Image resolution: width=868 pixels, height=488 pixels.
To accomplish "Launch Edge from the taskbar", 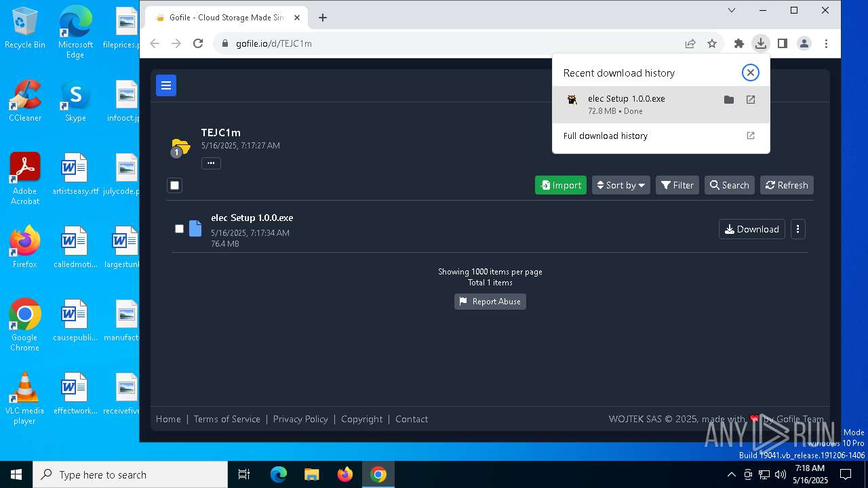I will click(x=279, y=474).
